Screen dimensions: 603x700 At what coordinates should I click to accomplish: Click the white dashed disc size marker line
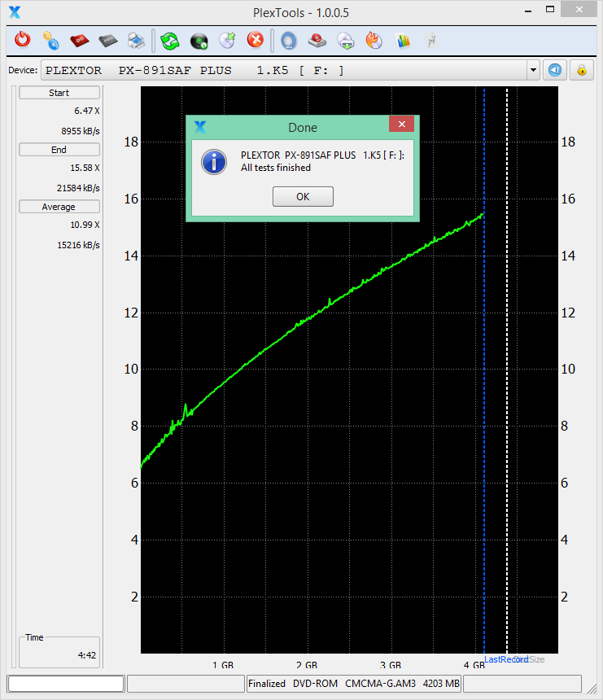(x=507, y=370)
